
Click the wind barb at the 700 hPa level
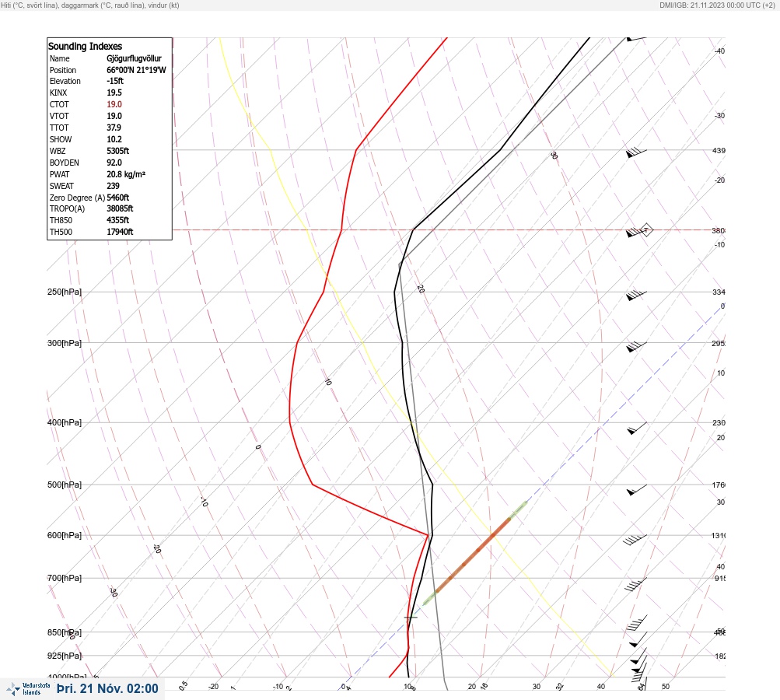(x=635, y=585)
